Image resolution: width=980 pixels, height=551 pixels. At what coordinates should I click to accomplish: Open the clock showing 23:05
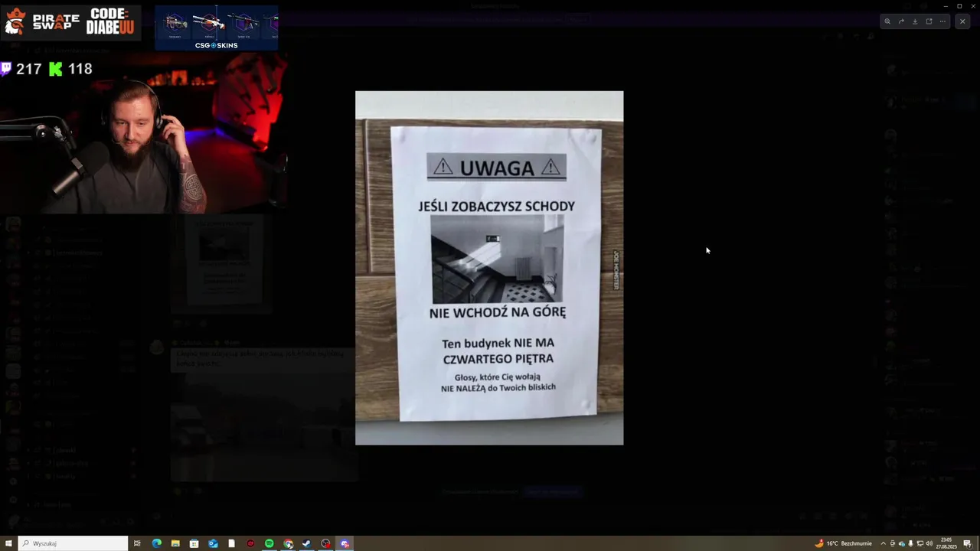tap(948, 543)
